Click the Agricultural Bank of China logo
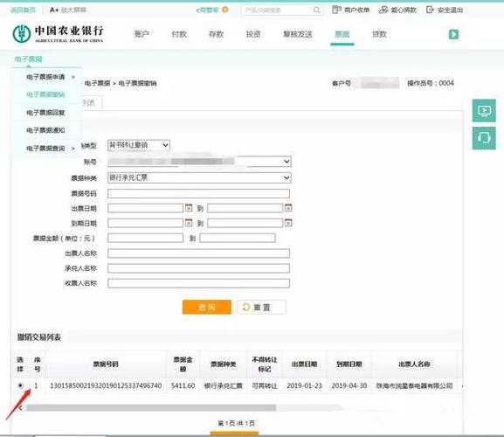 (x=59, y=34)
